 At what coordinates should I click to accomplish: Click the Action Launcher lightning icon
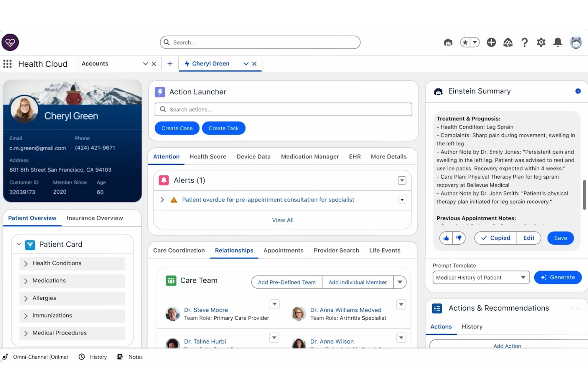(x=160, y=92)
